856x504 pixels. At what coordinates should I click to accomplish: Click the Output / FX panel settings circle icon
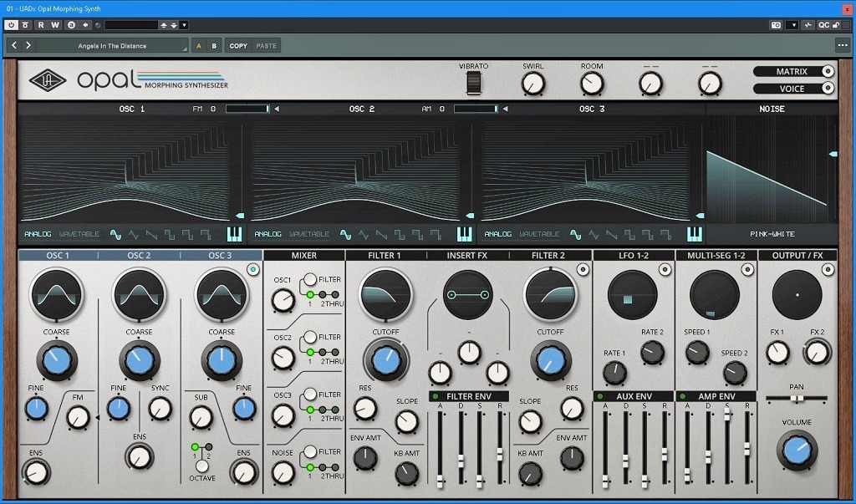point(828,269)
